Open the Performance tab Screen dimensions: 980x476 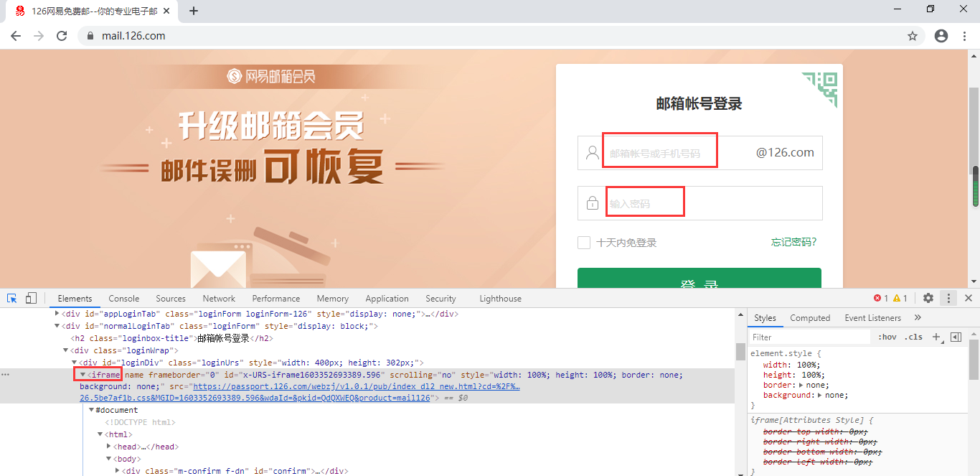tap(276, 299)
